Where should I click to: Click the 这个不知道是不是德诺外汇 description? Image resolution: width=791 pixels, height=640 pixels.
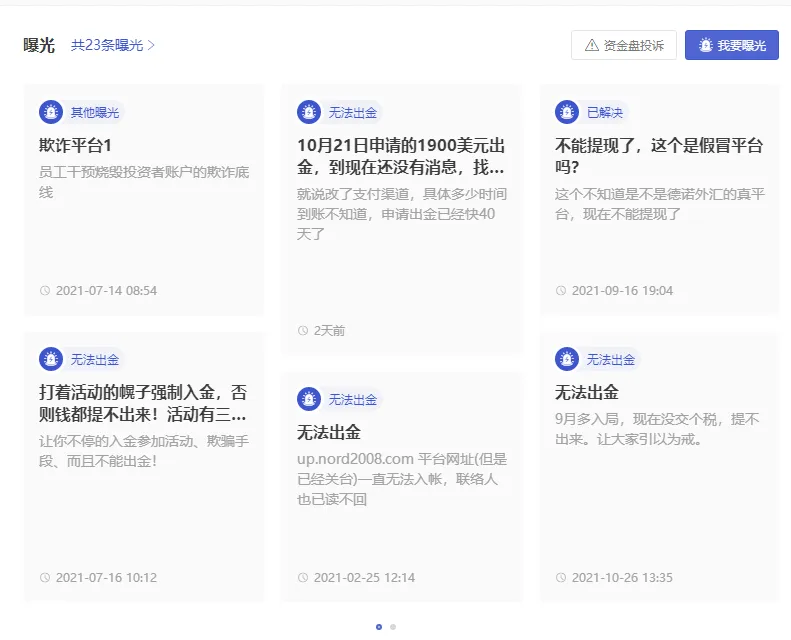click(x=660, y=204)
